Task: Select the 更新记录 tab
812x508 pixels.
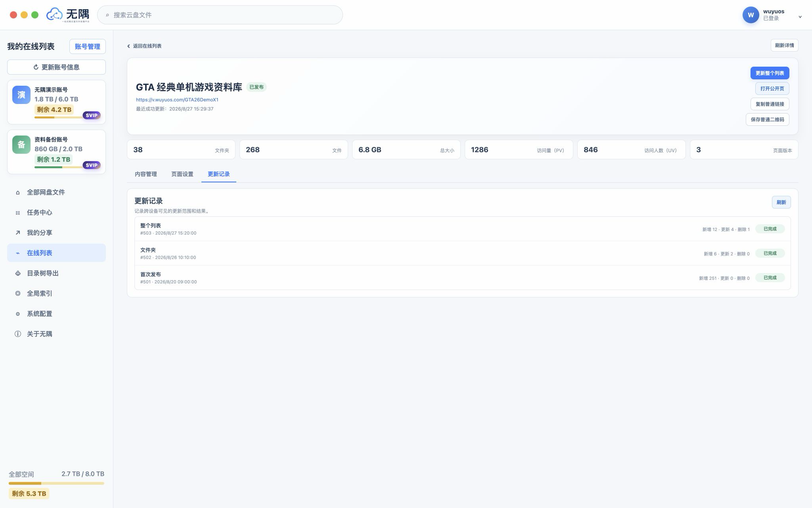Action: coord(219,174)
